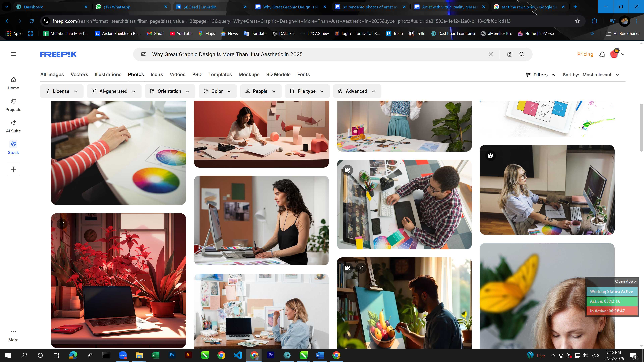Open notifications bell
Screen dimensions: 644x362
point(602,54)
